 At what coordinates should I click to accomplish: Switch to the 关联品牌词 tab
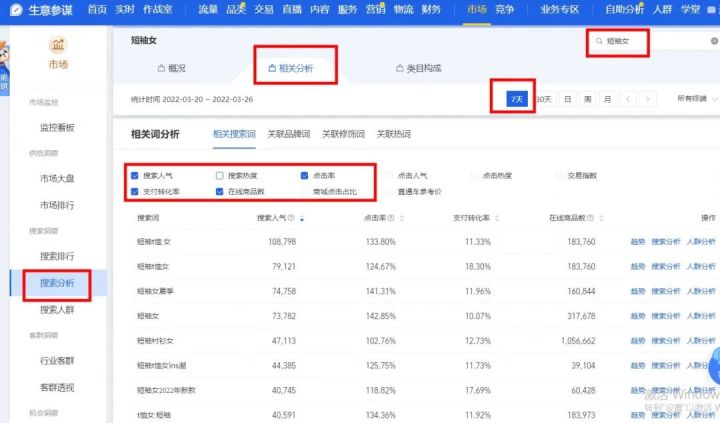[288, 133]
